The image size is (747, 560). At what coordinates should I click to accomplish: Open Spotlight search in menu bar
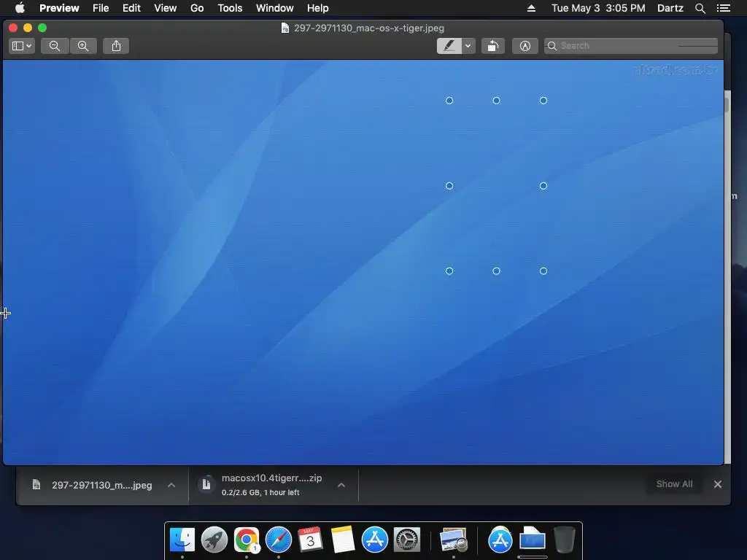700,8
